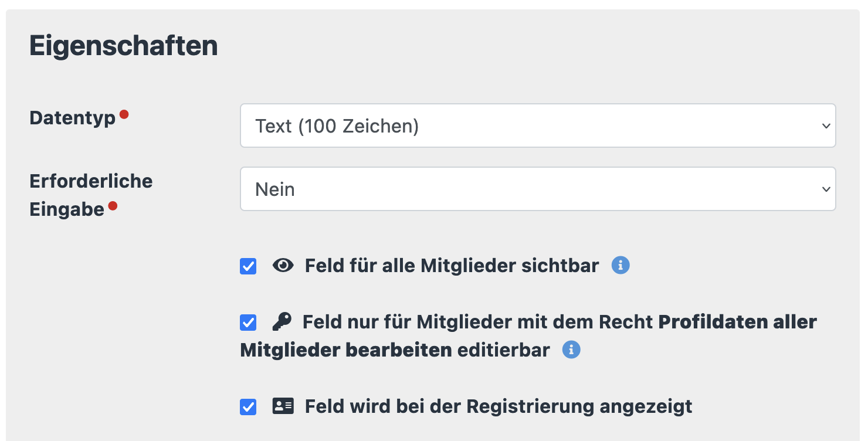
Task: Click the 'Datentyp' field label
Action: (x=73, y=118)
